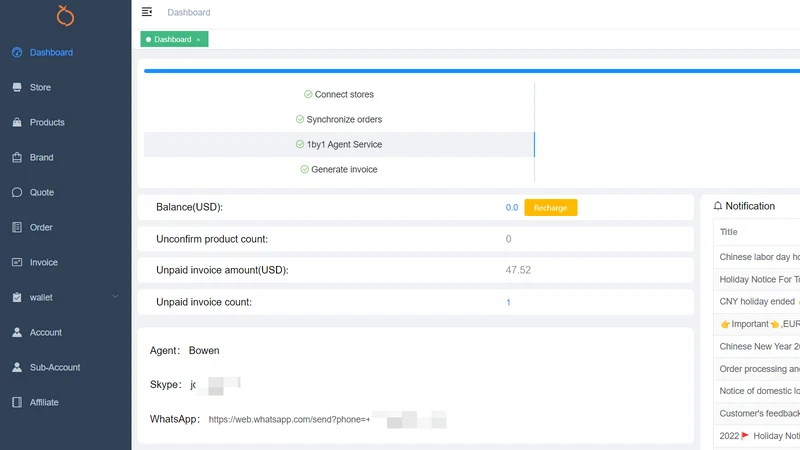800x450 pixels.
Task: Open the Important EUR notification
Action: pyautogui.click(x=757, y=324)
